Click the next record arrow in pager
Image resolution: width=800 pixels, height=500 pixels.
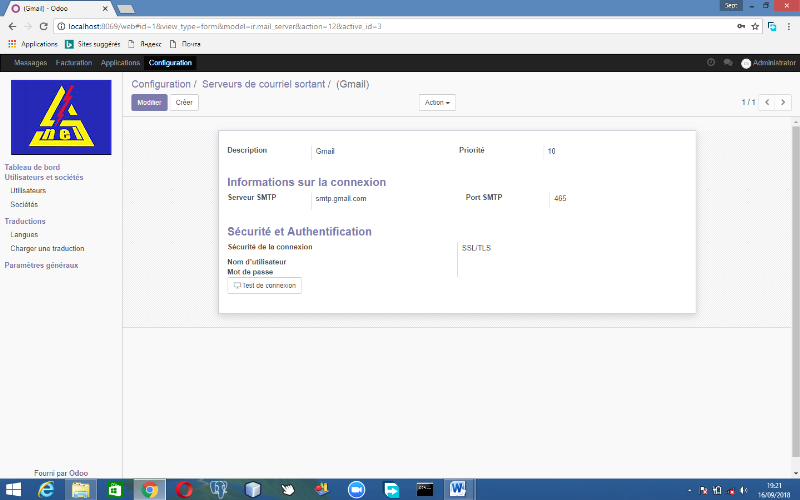783,102
